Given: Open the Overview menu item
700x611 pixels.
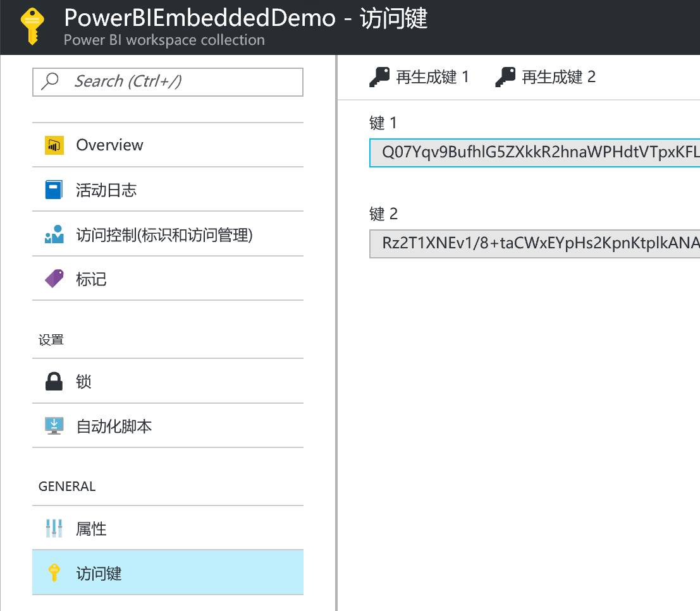Looking at the screenshot, I should click(x=168, y=145).
